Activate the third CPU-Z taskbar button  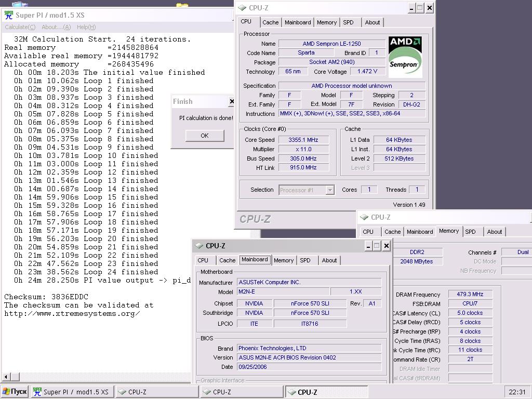326,392
